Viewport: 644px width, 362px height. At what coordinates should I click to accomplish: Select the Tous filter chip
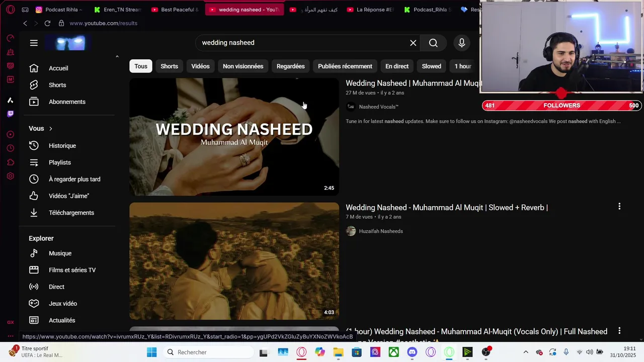pos(141,66)
